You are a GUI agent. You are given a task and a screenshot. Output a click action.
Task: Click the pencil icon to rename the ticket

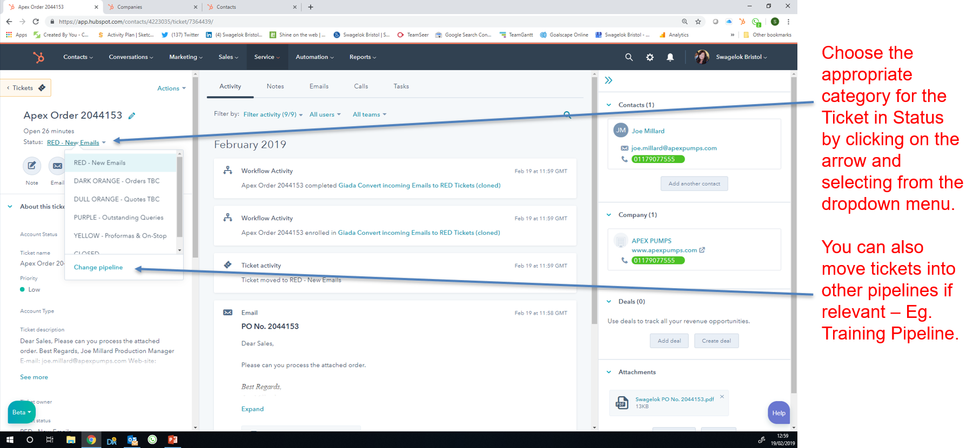[x=132, y=116]
